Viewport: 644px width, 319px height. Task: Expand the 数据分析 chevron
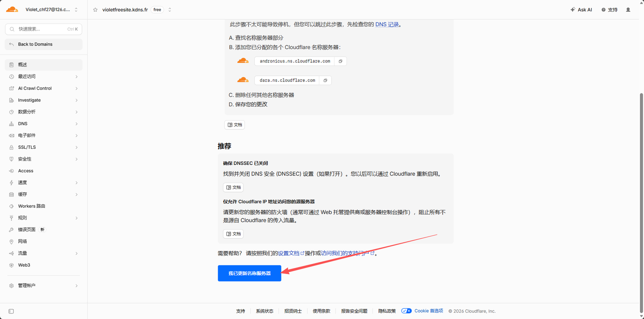click(76, 112)
